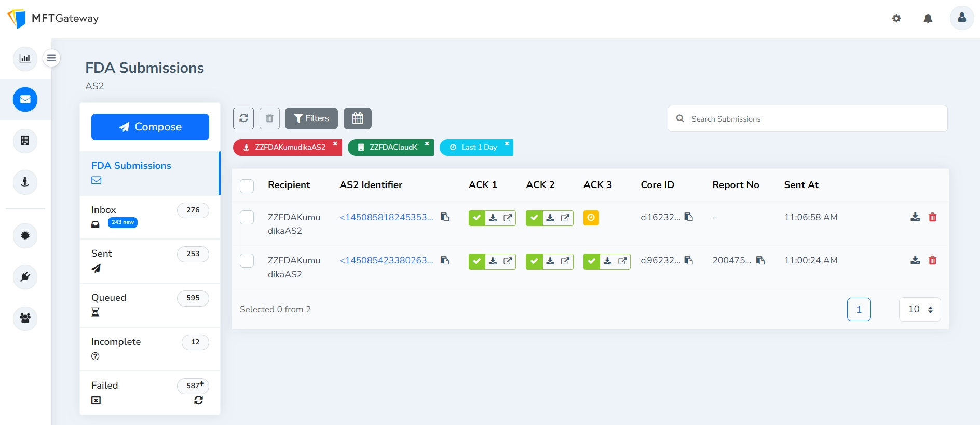The height and width of the screenshot is (425, 980).
Task: Open the settings gear icon
Action: tap(896, 19)
